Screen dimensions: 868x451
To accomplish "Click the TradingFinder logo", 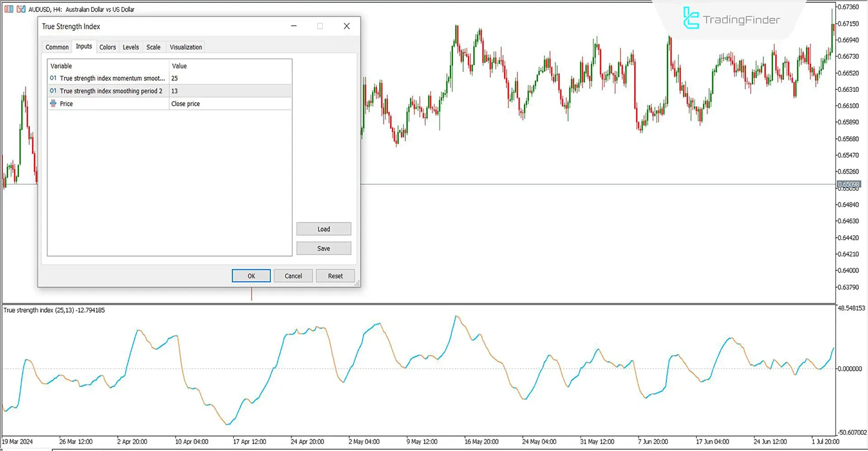I will pos(731,19).
